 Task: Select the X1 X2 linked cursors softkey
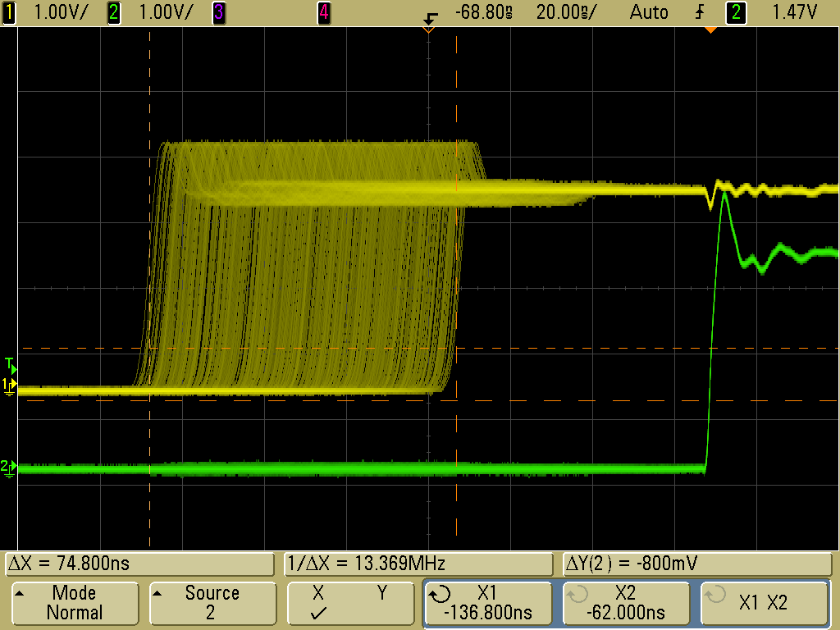pos(764,603)
